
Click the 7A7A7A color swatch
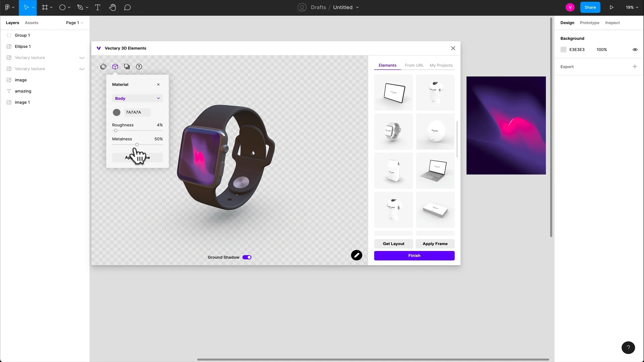coord(116,112)
